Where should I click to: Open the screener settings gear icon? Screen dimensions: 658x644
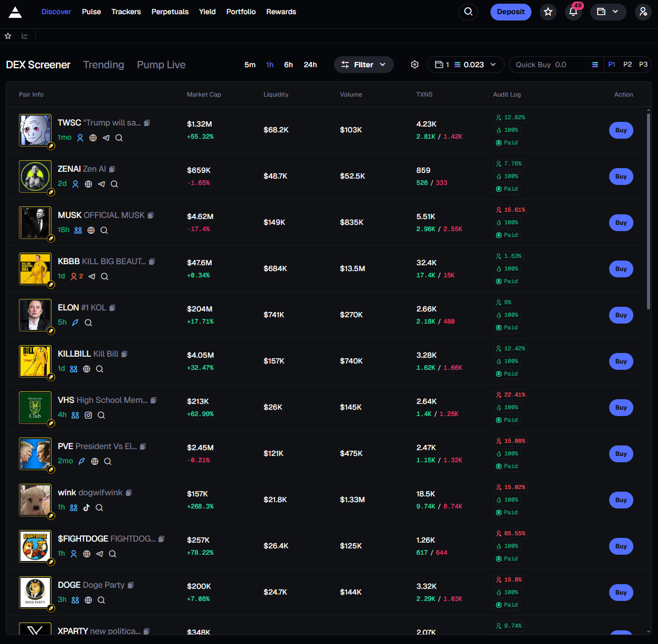(x=415, y=65)
